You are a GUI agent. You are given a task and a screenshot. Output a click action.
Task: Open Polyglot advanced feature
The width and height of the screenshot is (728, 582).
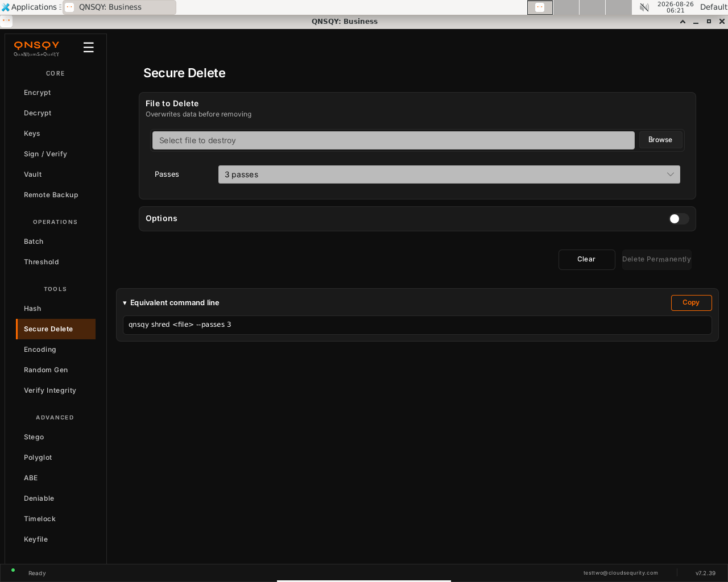click(56, 458)
